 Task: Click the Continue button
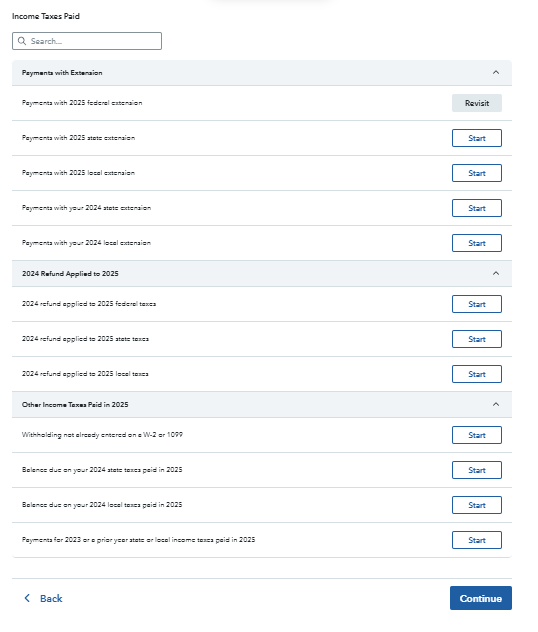pos(481,599)
